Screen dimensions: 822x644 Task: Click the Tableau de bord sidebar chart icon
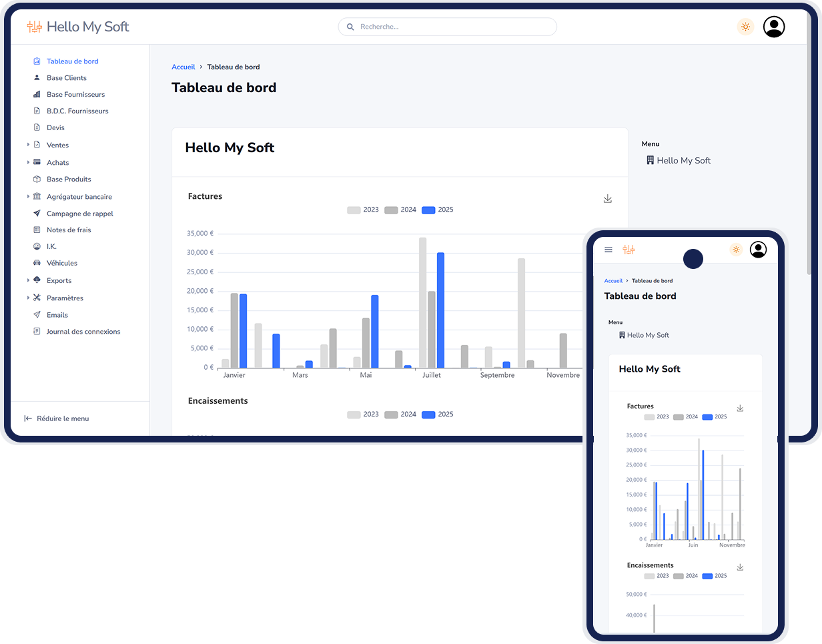pyautogui.click(x=37, y=61)
